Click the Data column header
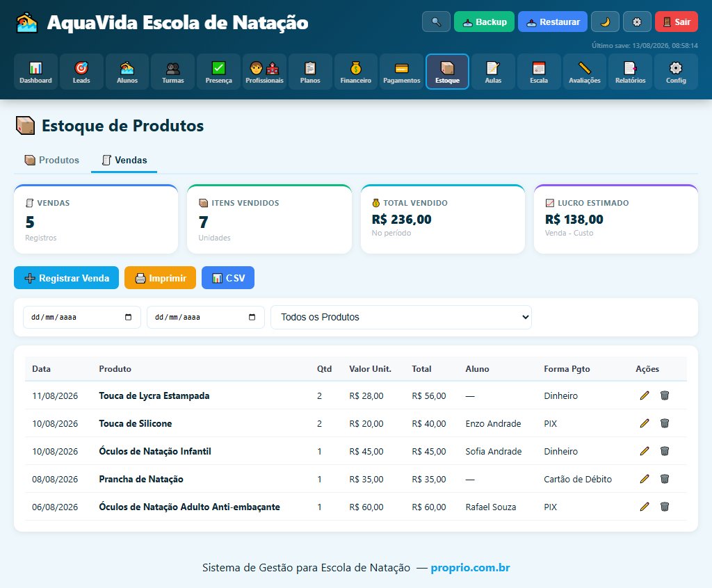The height and width of the screenshot is (588, 712). [x=41, y=369]
